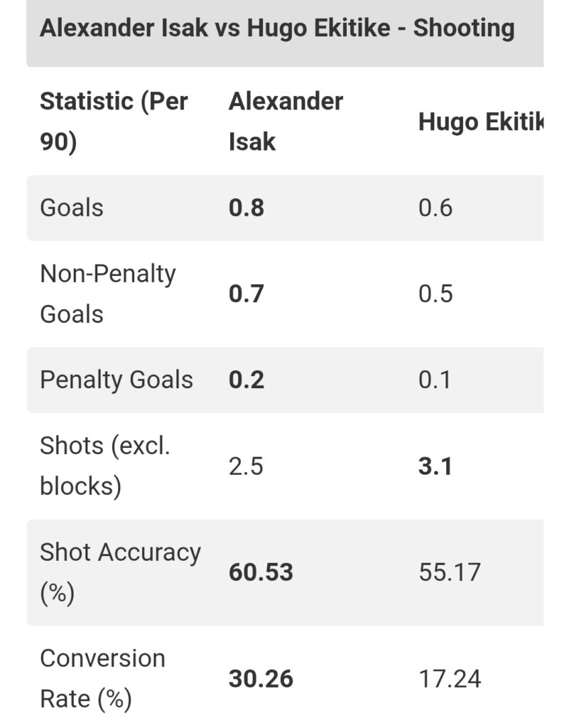Select the Penalty Goals row label

(x=116, y=380)
